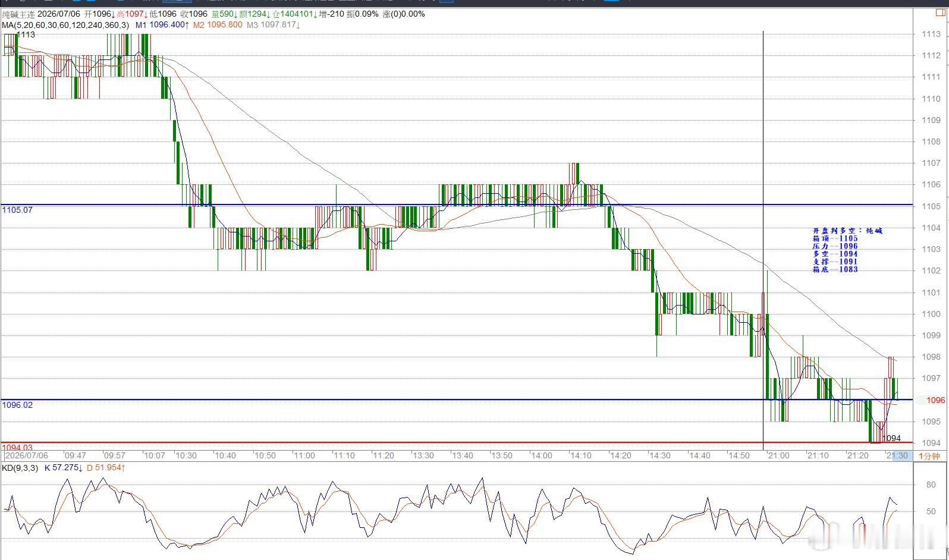Click the highlighted 21:30 time label
The height and width of the screenshot is (560, 949).
point(897,455)
